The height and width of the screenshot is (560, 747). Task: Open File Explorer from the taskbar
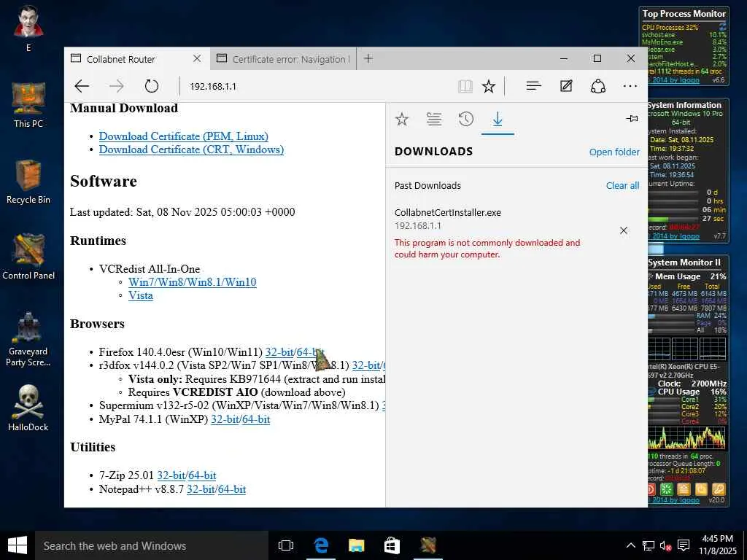(356, 545)
